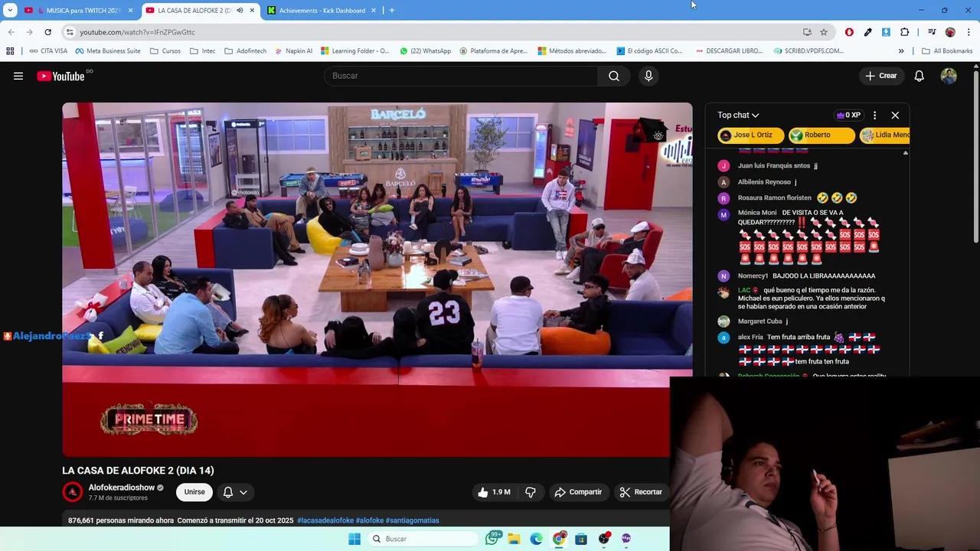Screen dimensions: 980x551
Task: Expand the Top chat dropdown
Action: (738, 116)
